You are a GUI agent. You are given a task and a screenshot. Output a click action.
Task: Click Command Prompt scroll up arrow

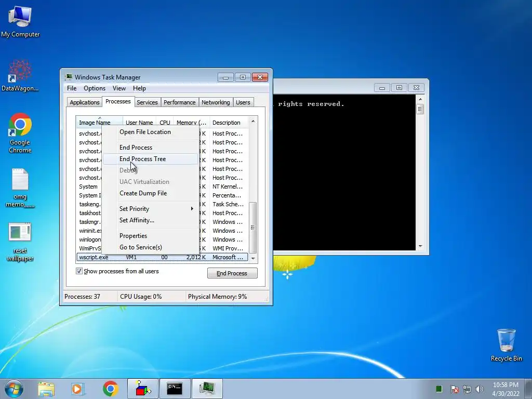(420, 99)
